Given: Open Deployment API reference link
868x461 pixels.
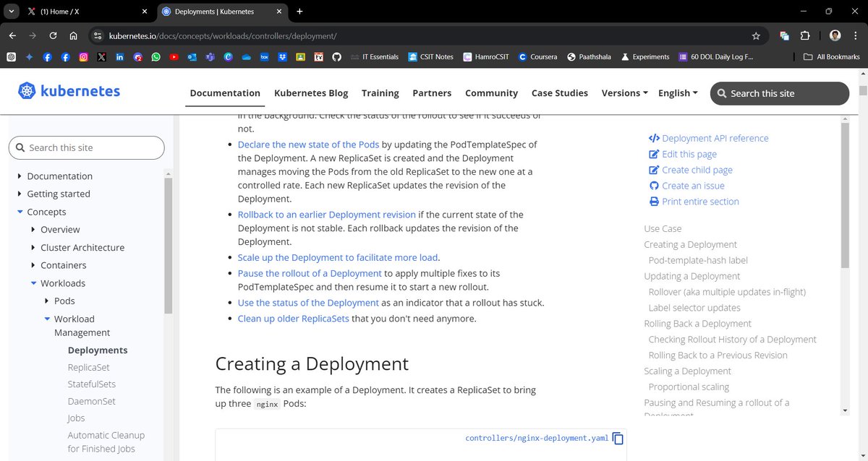Looking at the screenshot, I should coord(709,138).
